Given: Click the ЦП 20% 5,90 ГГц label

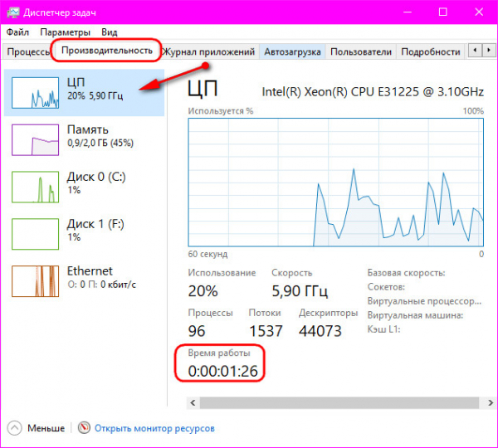Looking at the screenshot, I should [x=95, y=89].
